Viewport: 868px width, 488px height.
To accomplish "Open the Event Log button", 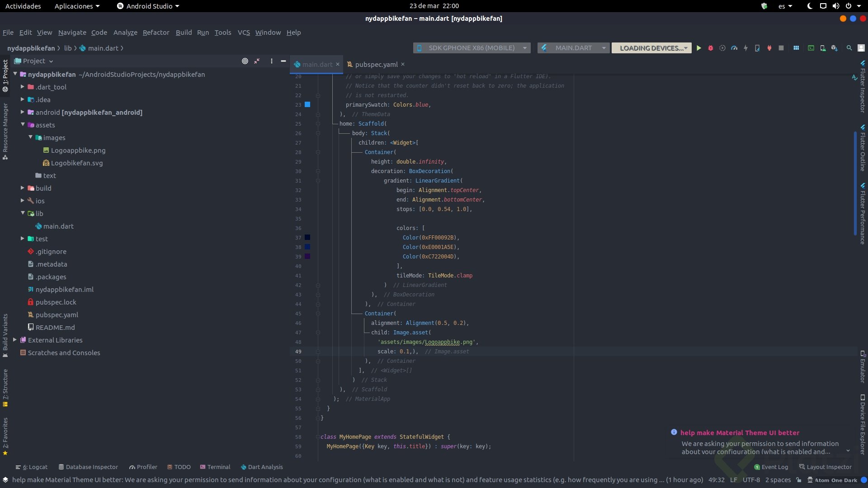I will (771, 467).
